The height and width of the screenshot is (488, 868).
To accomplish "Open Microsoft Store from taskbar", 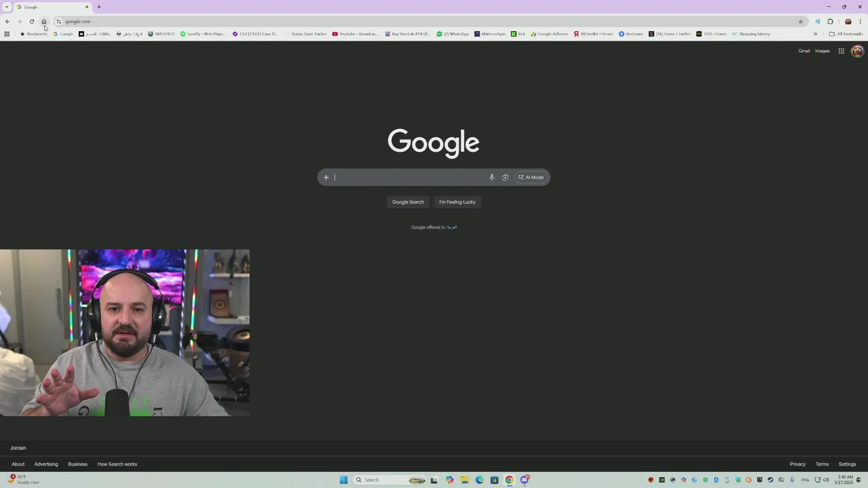I will (494, 480).
